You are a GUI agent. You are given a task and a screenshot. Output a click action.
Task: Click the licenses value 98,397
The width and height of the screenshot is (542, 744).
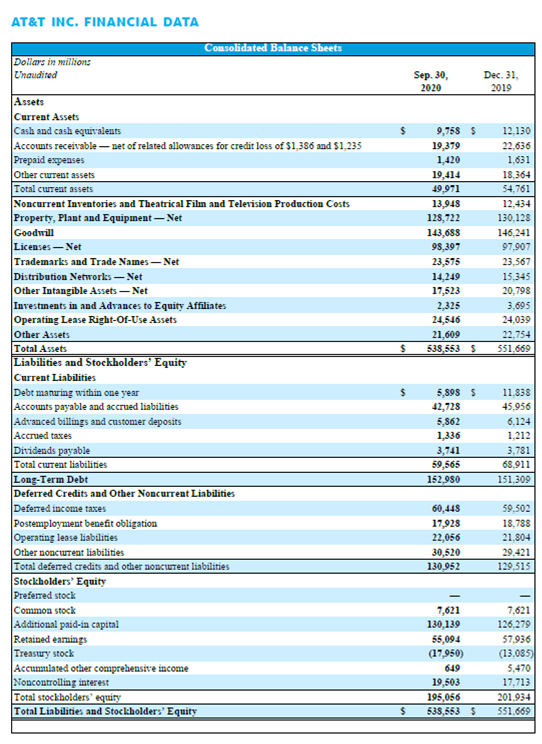[446, 247]
